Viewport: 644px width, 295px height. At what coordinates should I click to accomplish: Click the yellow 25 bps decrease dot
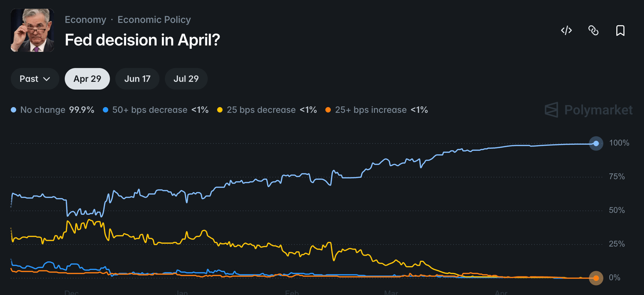(x=220, y=110)
